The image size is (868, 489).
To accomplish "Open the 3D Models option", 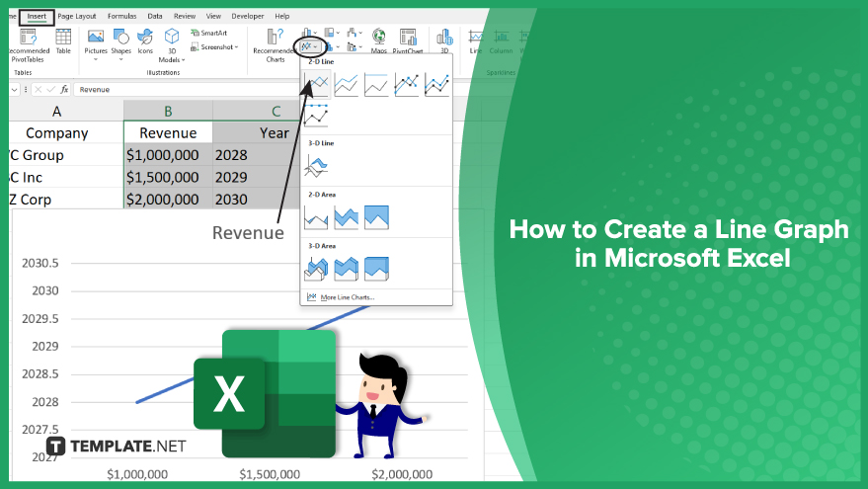I will point(172,45).
